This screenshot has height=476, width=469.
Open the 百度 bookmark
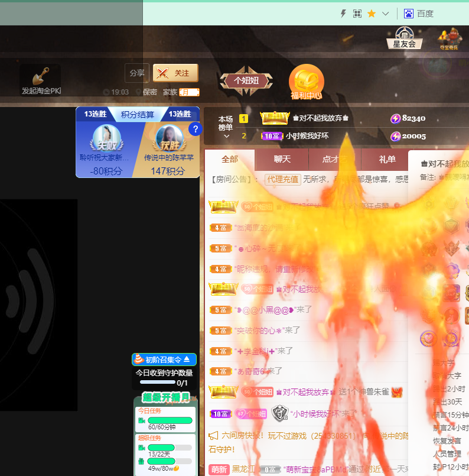tap(418, 14)
